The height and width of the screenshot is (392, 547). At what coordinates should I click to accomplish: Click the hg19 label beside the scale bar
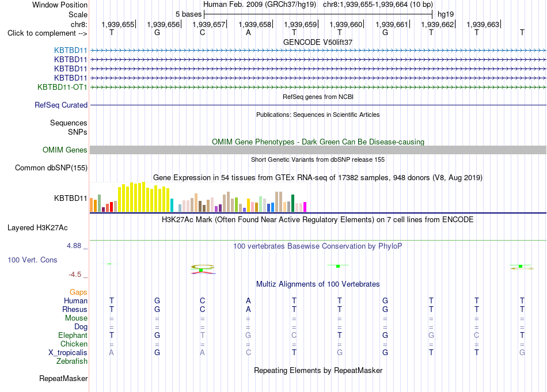pyautogui.click(x=446, y=14)
